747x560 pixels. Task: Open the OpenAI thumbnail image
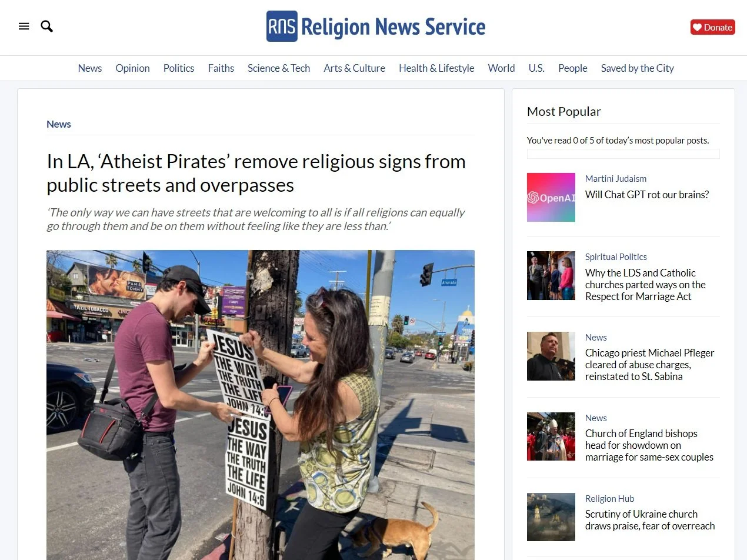(x=551, y=197)
